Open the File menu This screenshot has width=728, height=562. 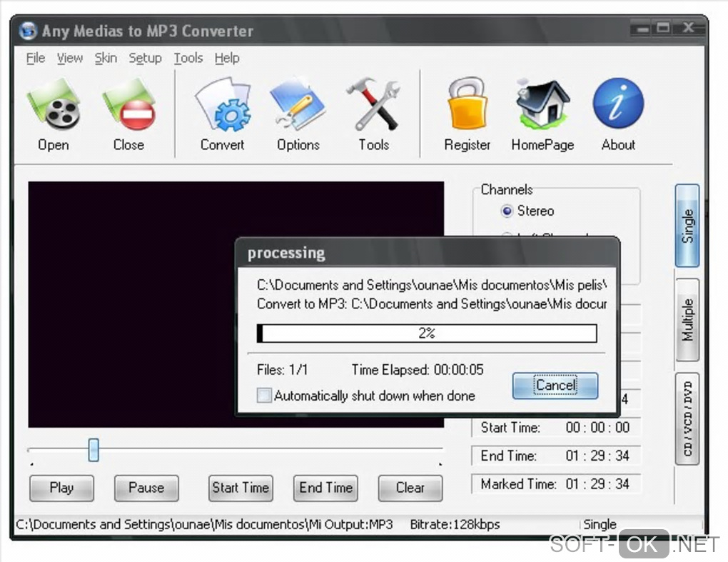click(36, 58)
